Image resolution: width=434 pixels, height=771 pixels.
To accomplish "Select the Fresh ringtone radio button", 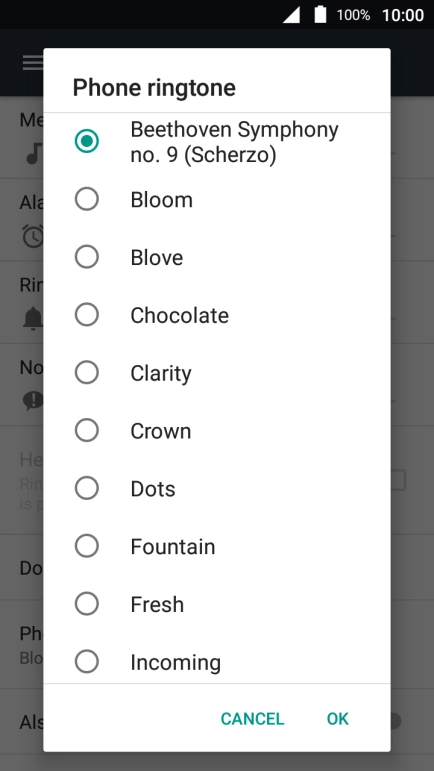I will pyautogui.click(x=87, y=604).
